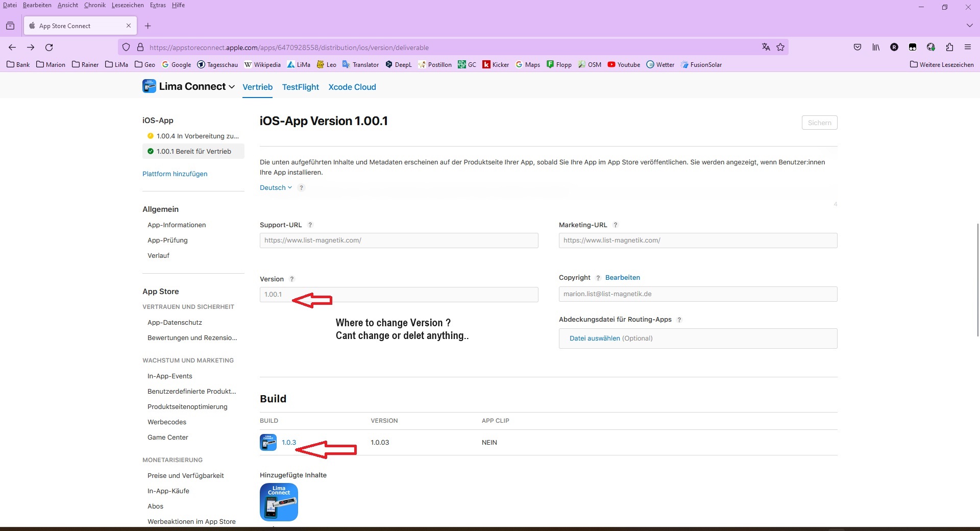Select version 1.00.4 In Vorbereitung
This screenshot has height=531, width=980.
[x=193, y=136]
